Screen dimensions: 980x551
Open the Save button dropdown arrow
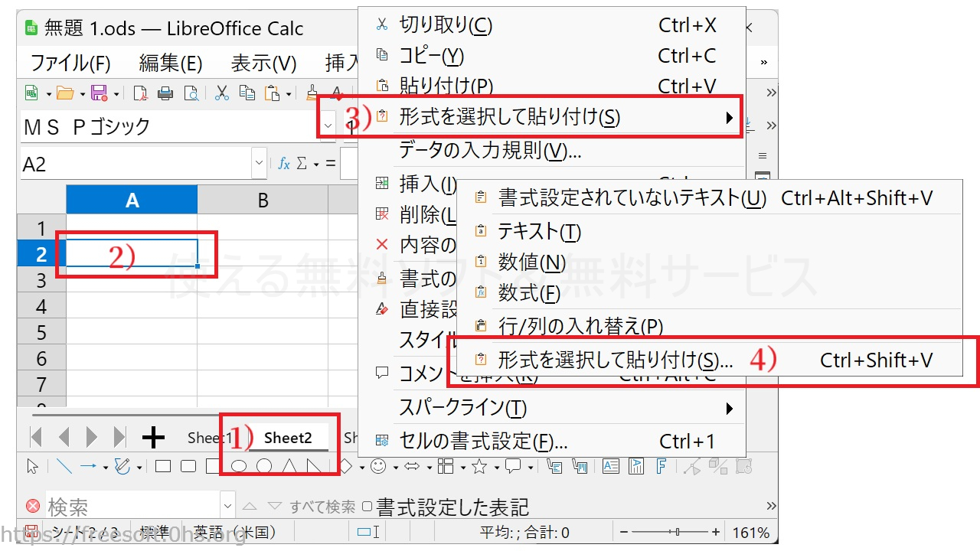(x=116, y=94)
